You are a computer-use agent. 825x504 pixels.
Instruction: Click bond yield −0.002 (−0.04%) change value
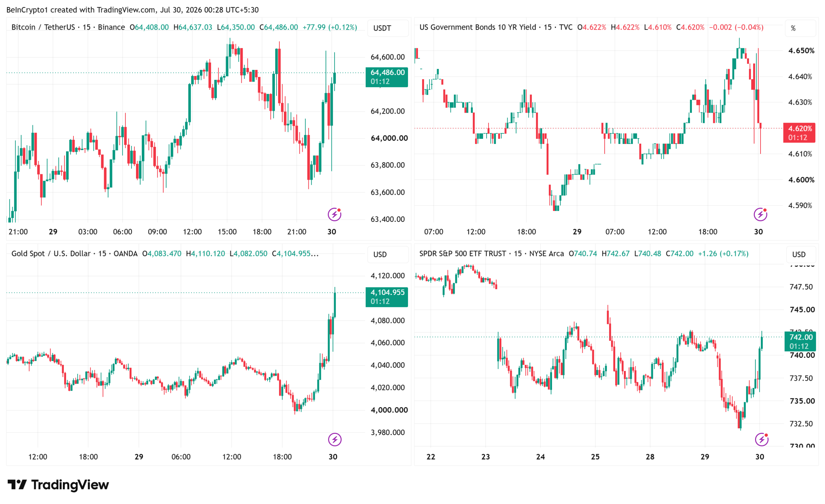tap(736, 27)
